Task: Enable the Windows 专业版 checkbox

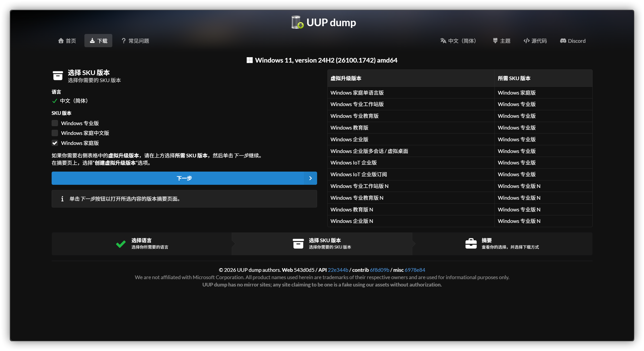Action: [x=55, y=123]
